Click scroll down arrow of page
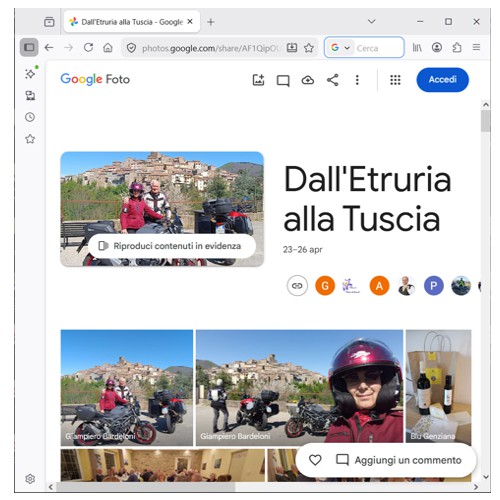 pyautogui.click(x=486, y=477)
